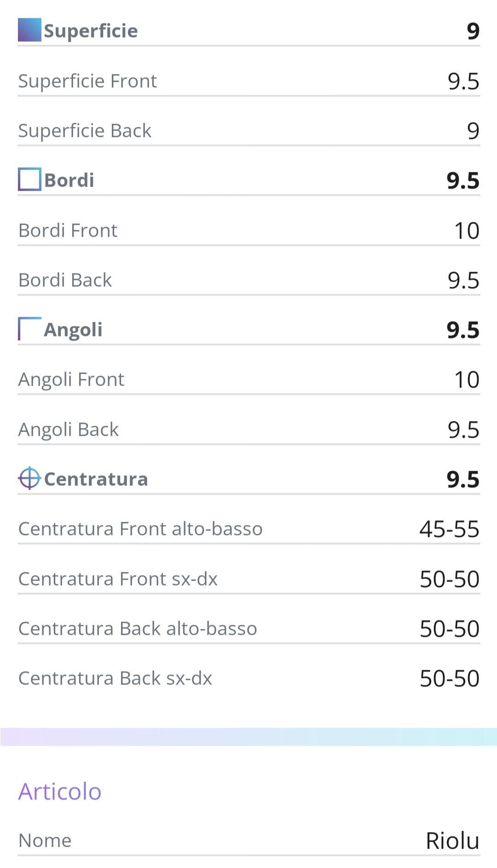Image resolution: width=497 pixels, height=868 pixels.
Task: Click the Superficie Front row
Action: point(248,81)
